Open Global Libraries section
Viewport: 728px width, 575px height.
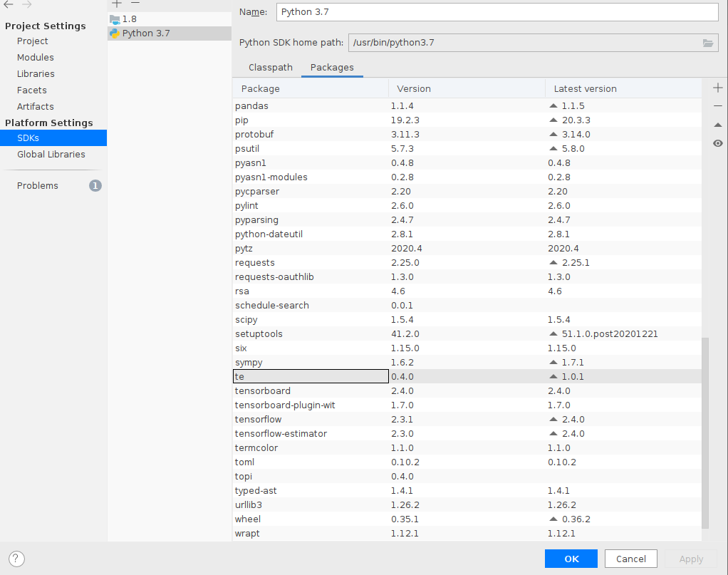pos(51,154)
